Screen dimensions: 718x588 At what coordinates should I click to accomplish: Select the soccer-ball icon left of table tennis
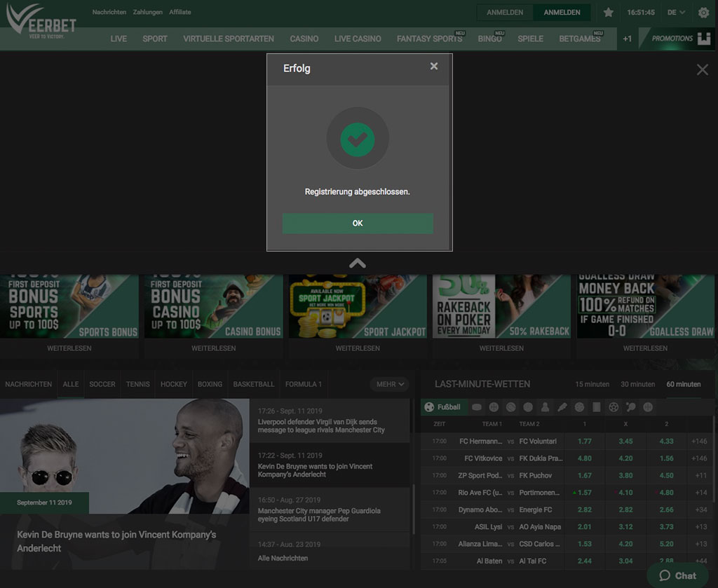coord(614,406)
